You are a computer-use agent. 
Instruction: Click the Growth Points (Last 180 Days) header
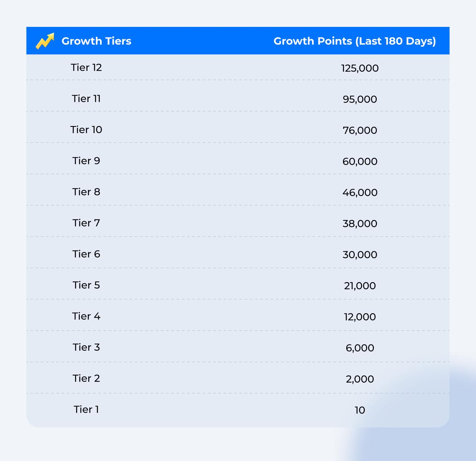354,41
